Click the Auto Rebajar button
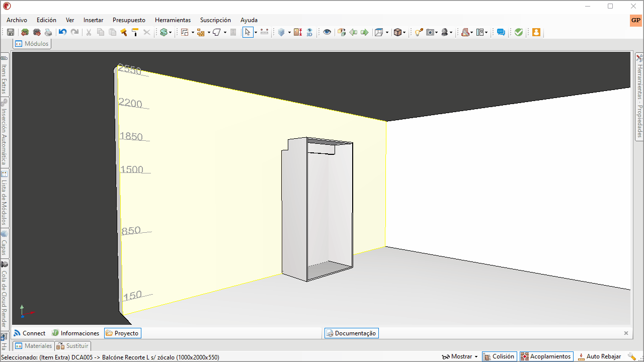Image resolution: width=644 pixels, height=362 pixels. 599,356
